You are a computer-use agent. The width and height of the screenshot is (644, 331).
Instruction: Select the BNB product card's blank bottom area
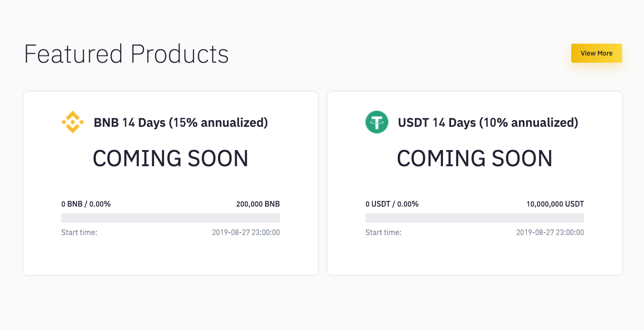171,256
